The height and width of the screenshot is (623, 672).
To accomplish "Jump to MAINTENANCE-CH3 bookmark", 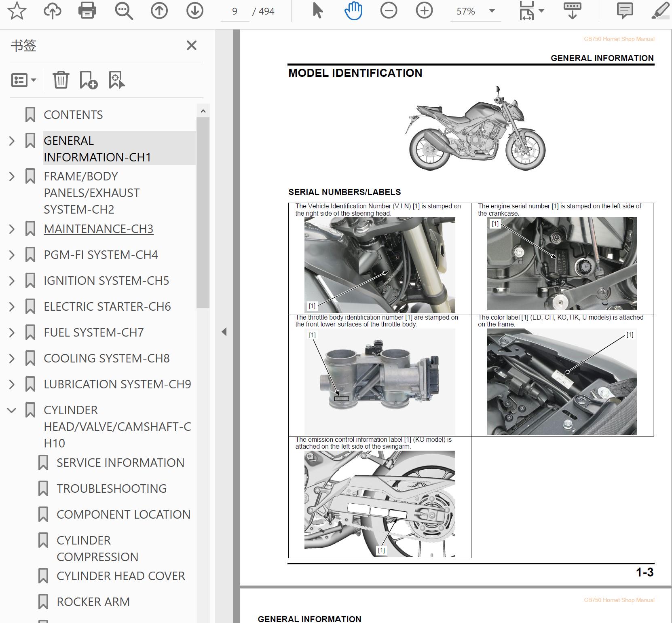I will (99, 229).
